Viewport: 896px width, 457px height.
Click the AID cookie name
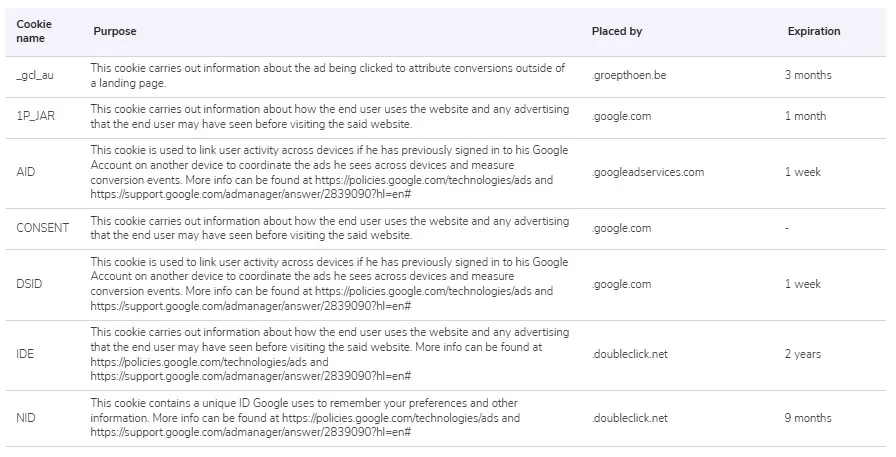26,172
